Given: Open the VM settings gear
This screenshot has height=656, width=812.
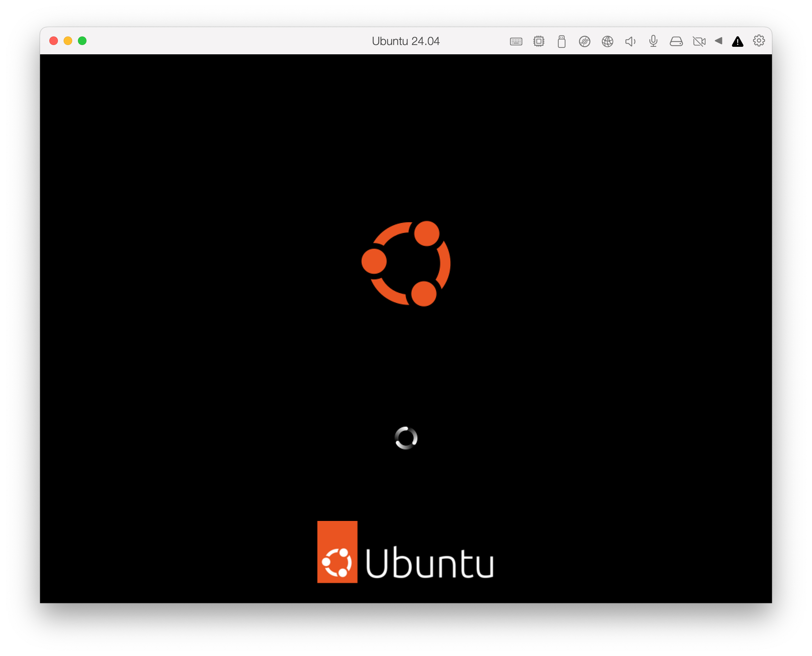Looking at the screenshot, I should point(759,41).
